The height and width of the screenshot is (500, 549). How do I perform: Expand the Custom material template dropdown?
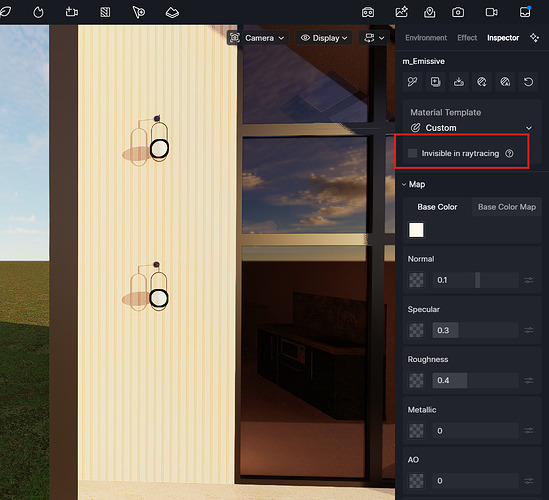tap(471, 128)
